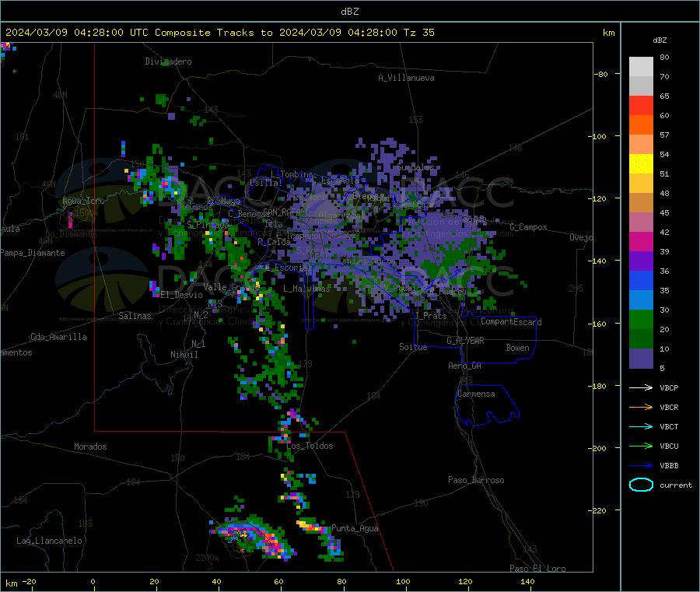Click the Los_Toldos place label
The image size is (700, 592).
click(310, 446)
